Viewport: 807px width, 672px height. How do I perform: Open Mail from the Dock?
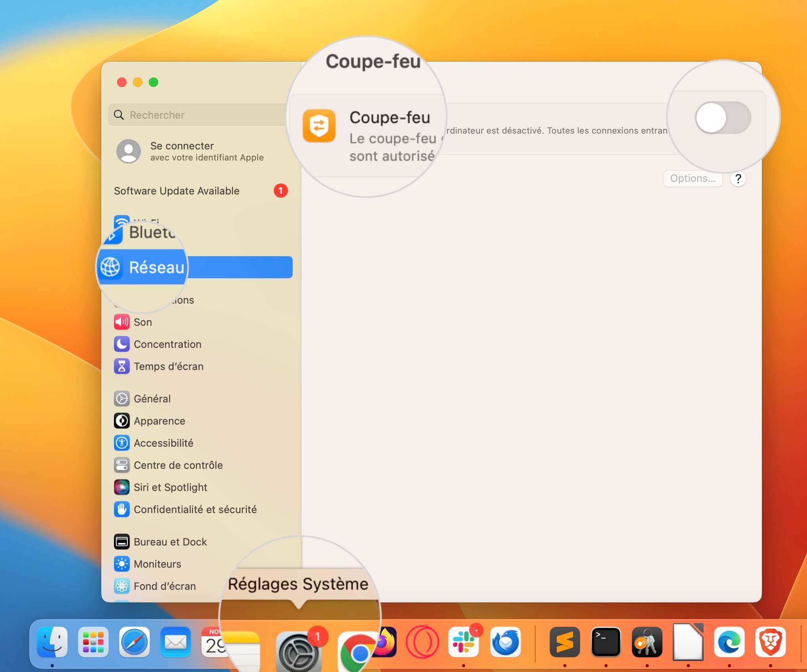[176, 642]
